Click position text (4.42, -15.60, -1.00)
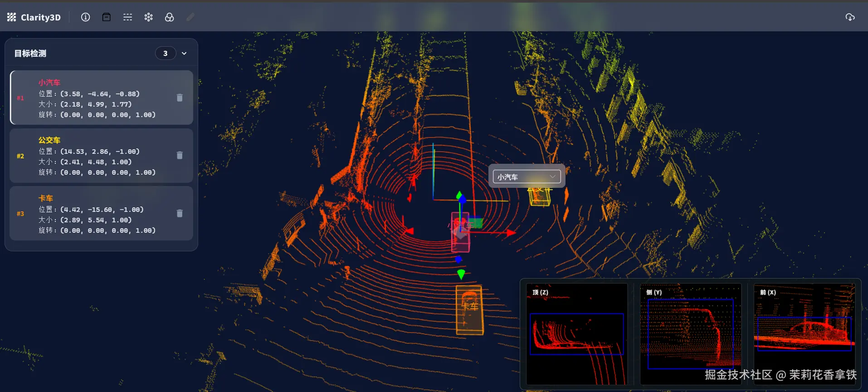 tap(102, 210)
